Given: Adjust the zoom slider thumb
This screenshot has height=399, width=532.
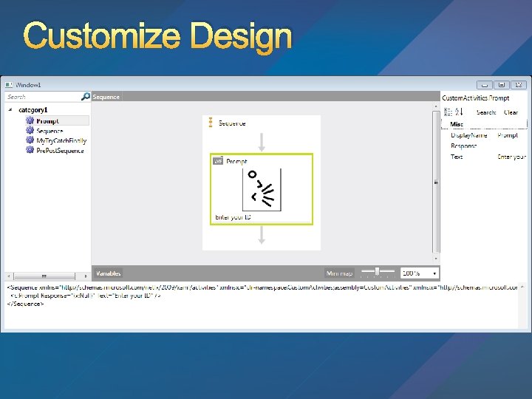Looking at the screenshot, I should [x=377, y=271].
